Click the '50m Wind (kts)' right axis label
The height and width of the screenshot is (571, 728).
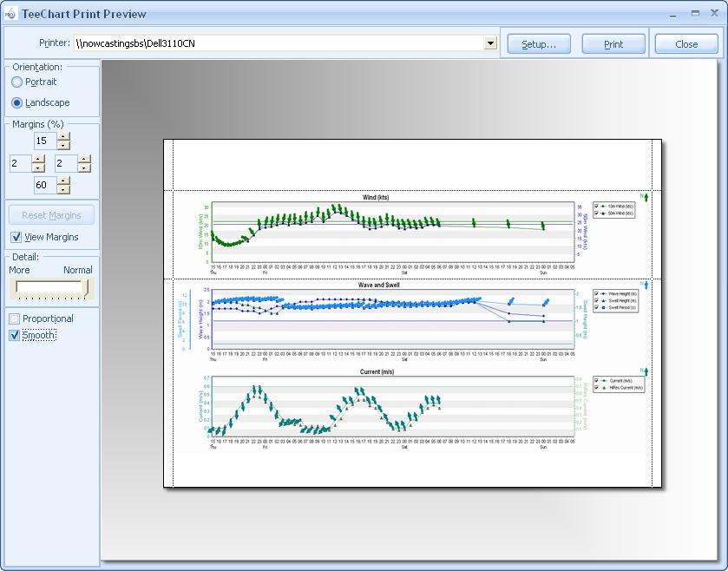(586, 231)
